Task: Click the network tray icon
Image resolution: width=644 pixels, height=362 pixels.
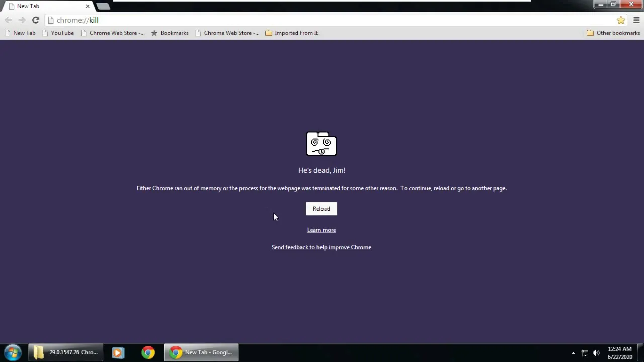Action: [x=585, y=353]
